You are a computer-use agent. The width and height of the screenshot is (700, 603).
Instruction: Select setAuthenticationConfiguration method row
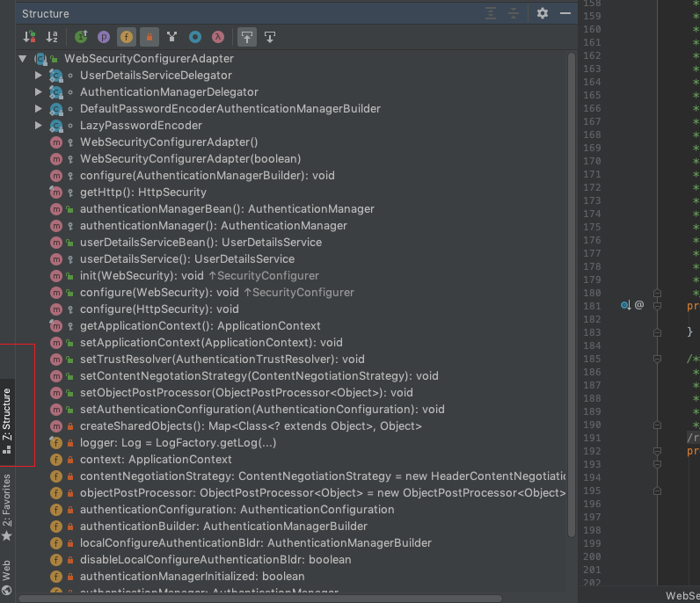point(262,410)
